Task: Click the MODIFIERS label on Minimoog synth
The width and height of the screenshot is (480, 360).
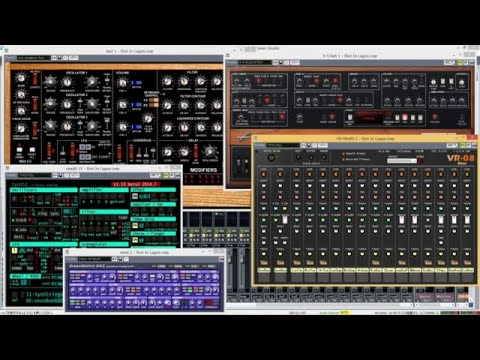Action: [x=203, y=170]
